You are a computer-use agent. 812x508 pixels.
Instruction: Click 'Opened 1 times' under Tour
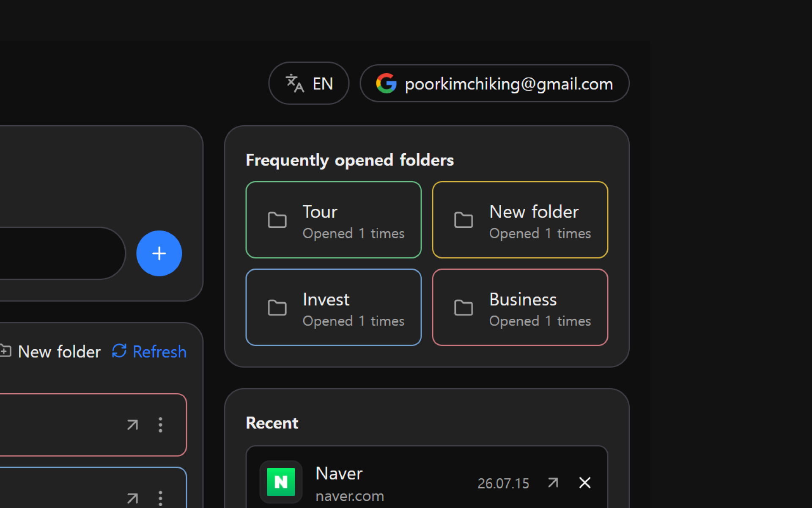(x=354, y=234)
